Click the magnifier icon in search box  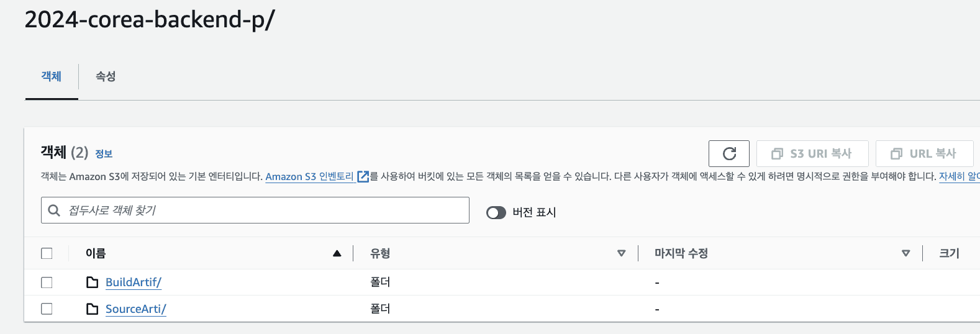55,210
